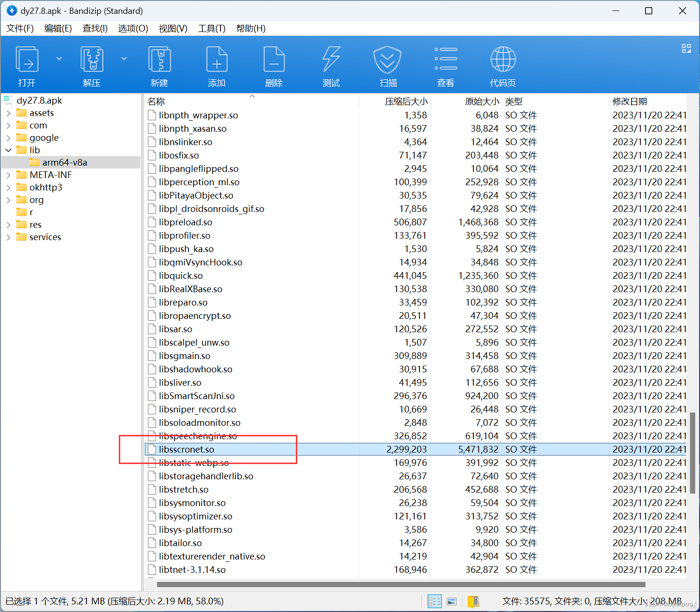This screenshot has width=700, height=612.
Task: Click the toolbar layout grid icon
Action: (686, 48)
